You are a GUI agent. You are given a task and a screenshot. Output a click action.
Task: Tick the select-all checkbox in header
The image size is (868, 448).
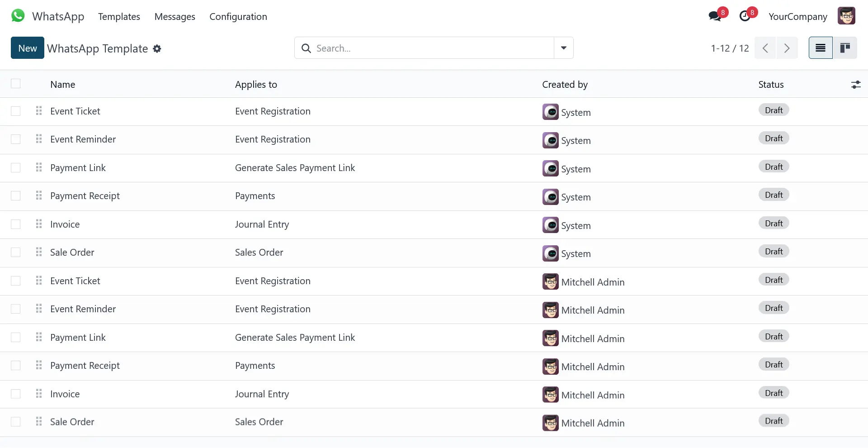click(16, 84)
